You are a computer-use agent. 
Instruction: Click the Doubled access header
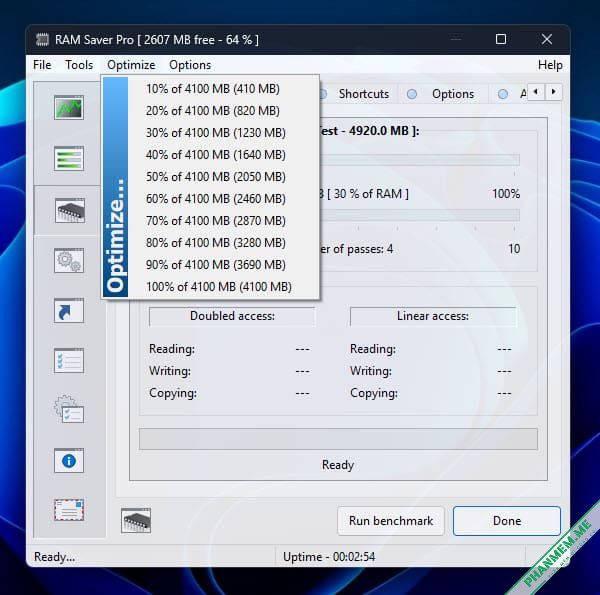click(232, 316)
